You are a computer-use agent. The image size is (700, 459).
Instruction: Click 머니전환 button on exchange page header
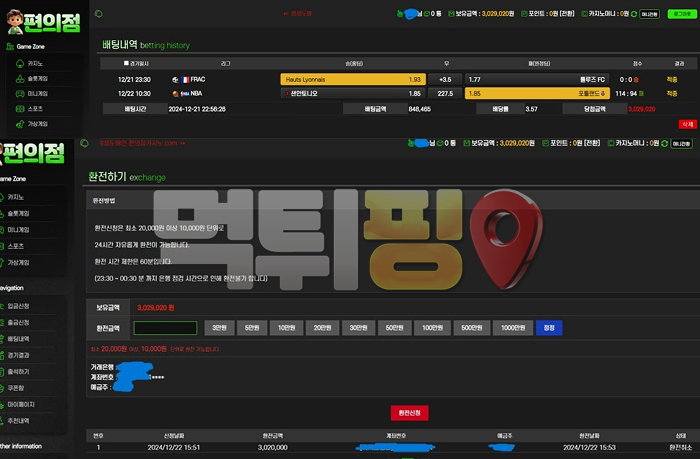point(681,144)
